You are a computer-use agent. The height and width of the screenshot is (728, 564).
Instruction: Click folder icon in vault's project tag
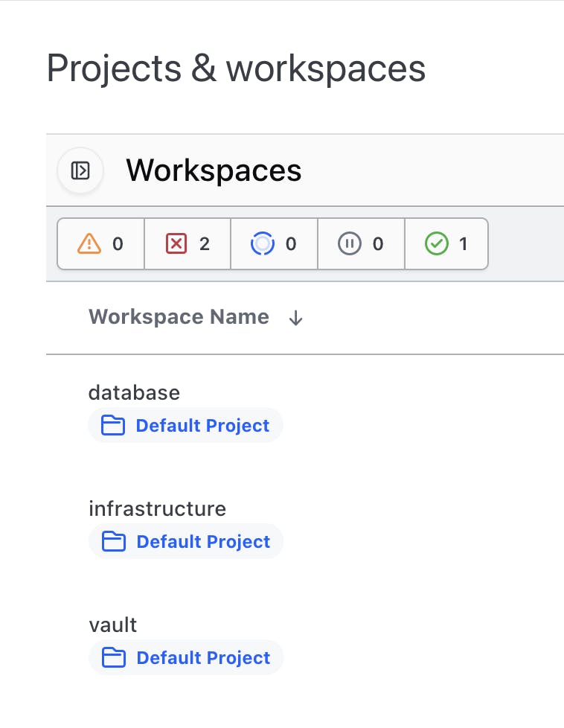[113, 658]
